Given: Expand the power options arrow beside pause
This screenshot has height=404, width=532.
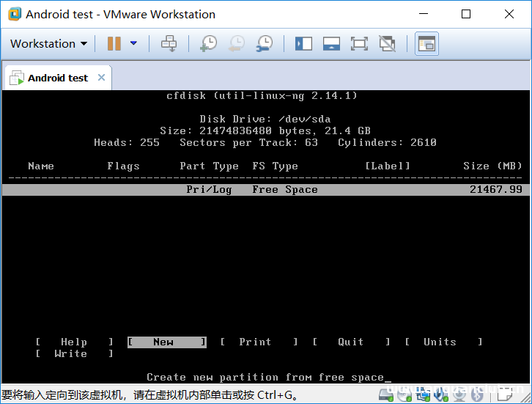Looking at the screenshot, I should tap(133, 43).
